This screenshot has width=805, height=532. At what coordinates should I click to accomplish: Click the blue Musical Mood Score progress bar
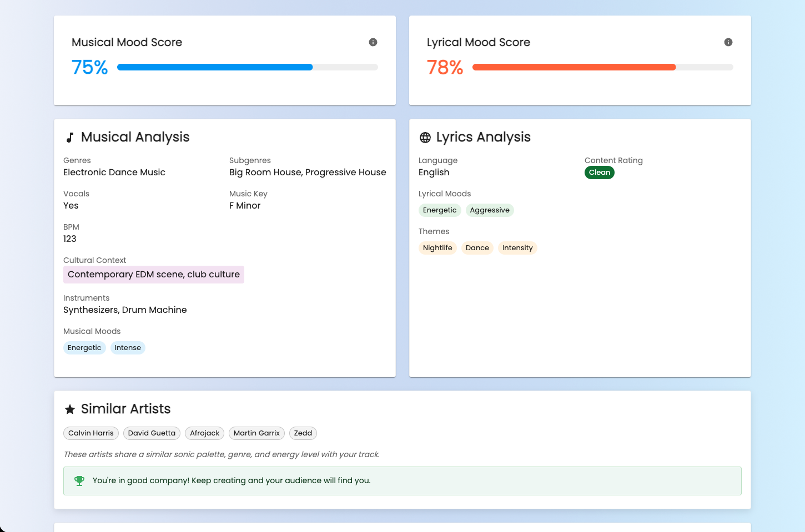248,67
